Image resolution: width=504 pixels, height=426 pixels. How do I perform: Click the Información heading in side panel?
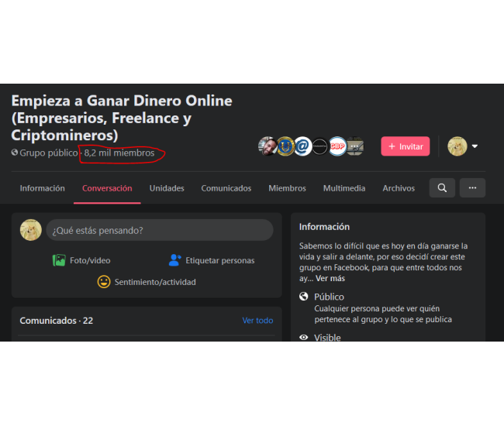click(x=324, y=227)
